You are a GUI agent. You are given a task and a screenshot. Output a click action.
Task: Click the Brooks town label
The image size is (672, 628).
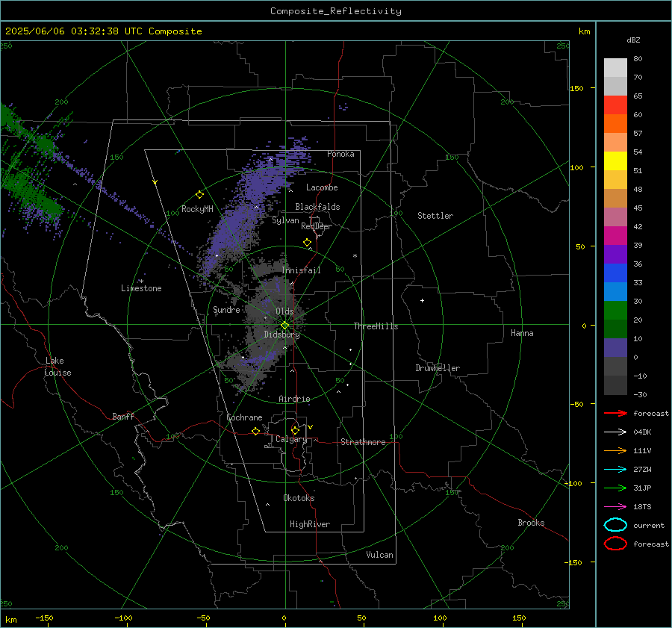click(531, 523)
